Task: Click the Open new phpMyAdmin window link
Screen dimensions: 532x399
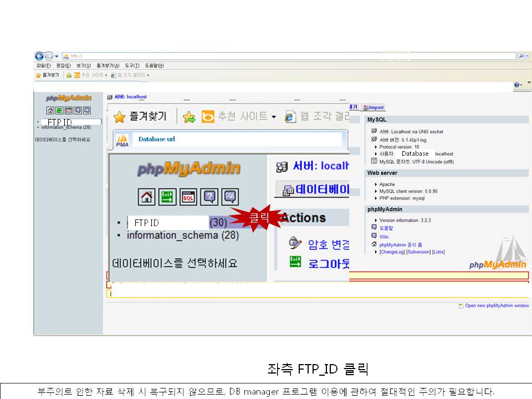Action: [497, 305]
